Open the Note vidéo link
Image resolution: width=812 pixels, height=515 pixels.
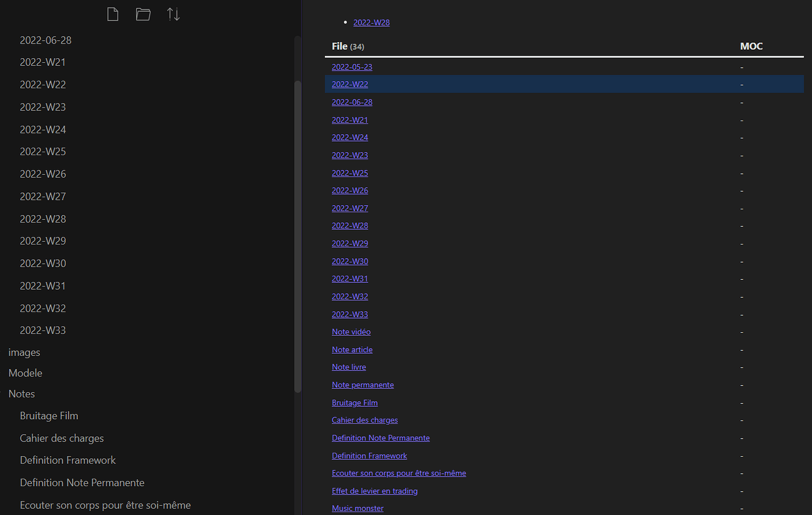click(x=351, y=332)
